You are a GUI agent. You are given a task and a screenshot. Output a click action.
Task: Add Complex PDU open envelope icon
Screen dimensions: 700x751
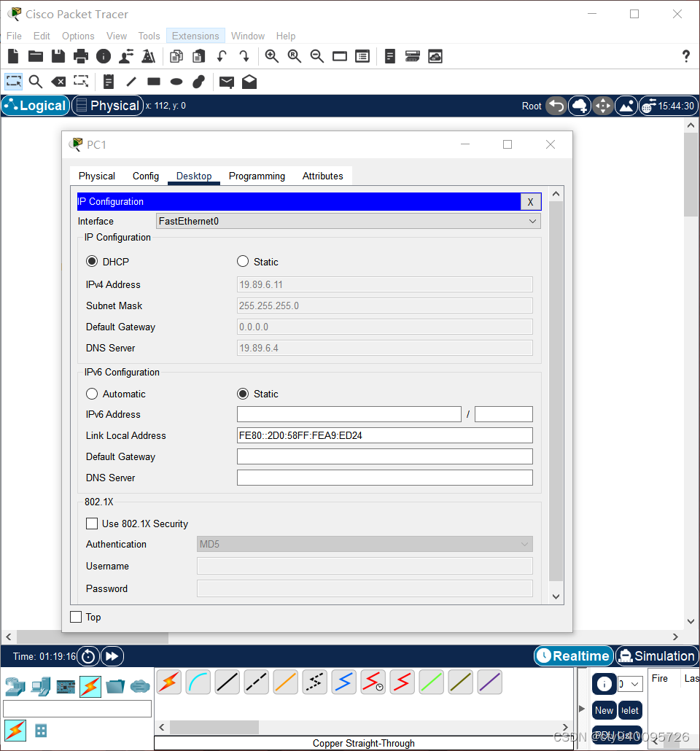249,82
